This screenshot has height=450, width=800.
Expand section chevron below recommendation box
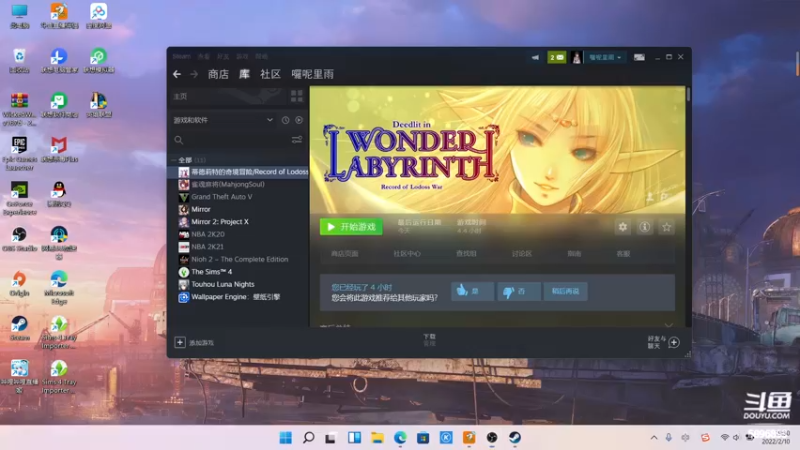click(668, 324)
